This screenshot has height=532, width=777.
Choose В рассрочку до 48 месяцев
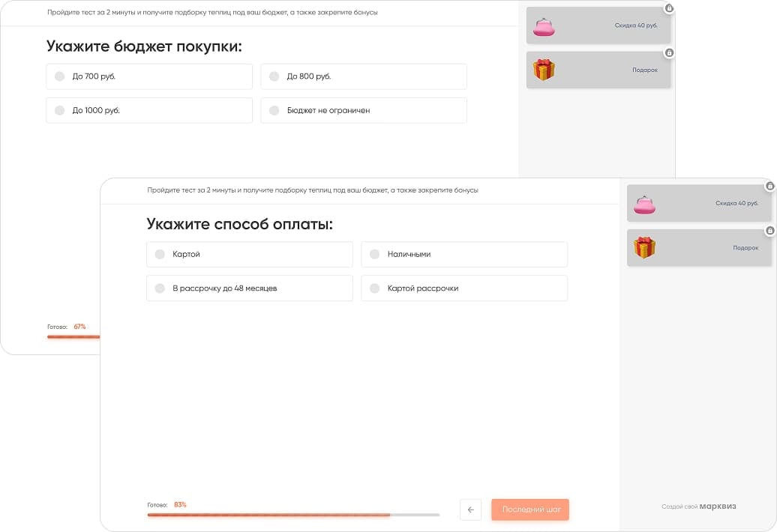(249, 288)
